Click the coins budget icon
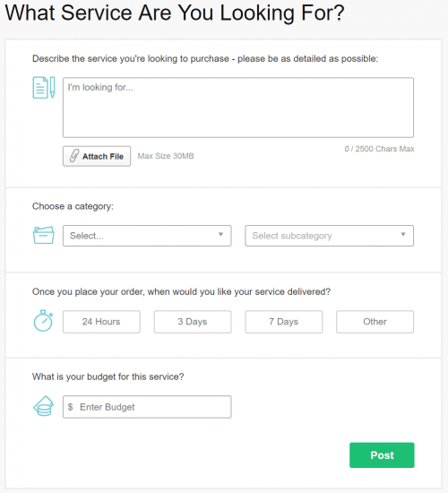Image resolution: width=448 pixels, height=493 pixels. [x=44, y=406]
